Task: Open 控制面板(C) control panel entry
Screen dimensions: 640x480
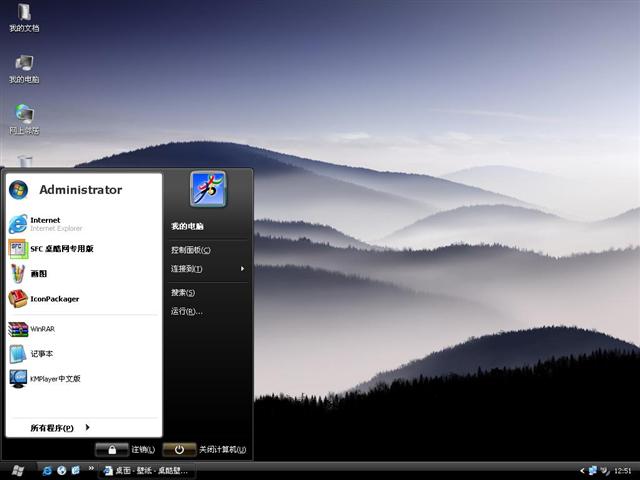Action: click(x=191, y=250)
